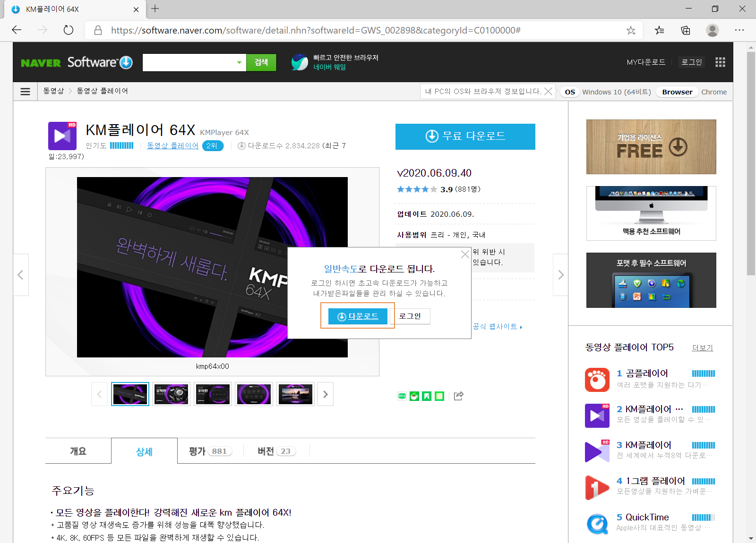The width and height of the screenshot is (756, 543).
Task: Switch to the 상세 tab
Action: pos(145,451)
